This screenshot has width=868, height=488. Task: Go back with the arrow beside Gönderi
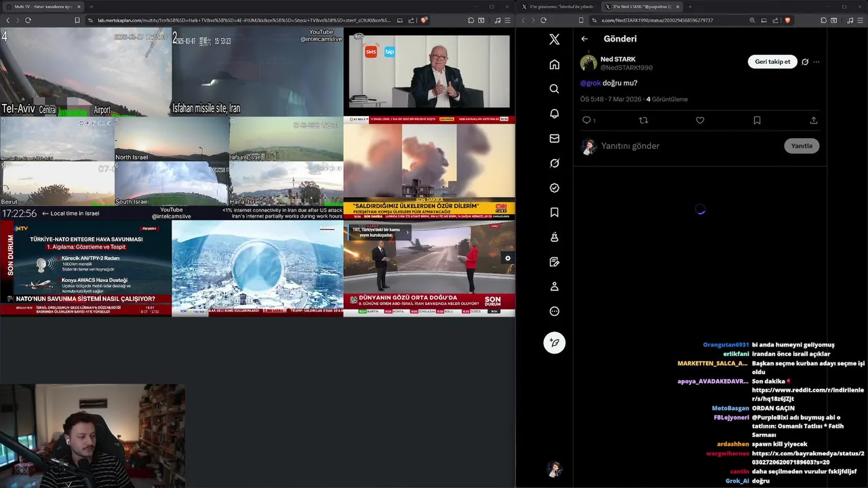585,39
